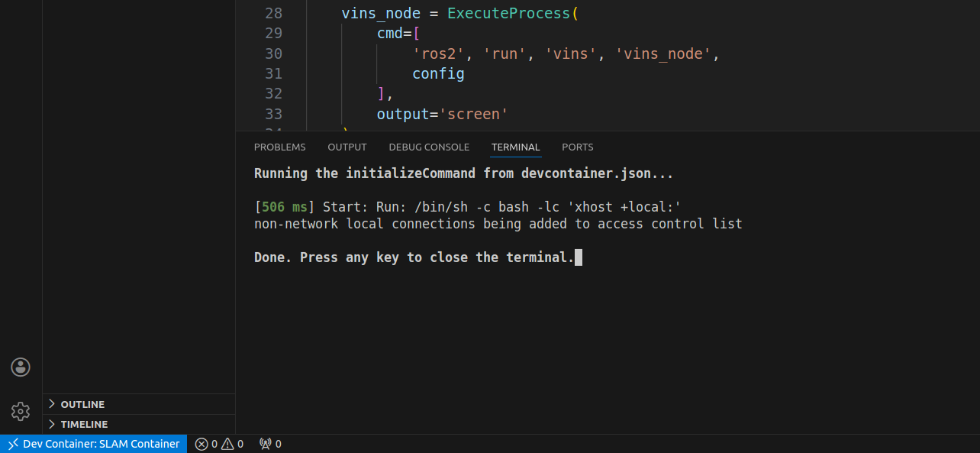Place cursor on ExecuteProcess in the editor
980x453 pixels.
click(x=508, y=13)
